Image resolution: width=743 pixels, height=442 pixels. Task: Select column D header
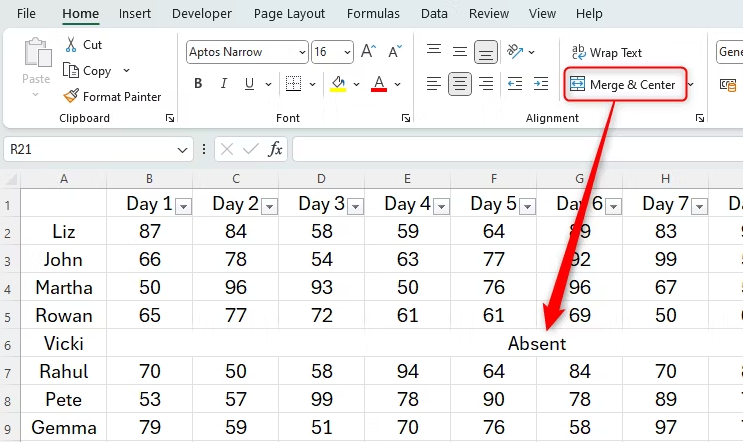click(x=321, y=179)
